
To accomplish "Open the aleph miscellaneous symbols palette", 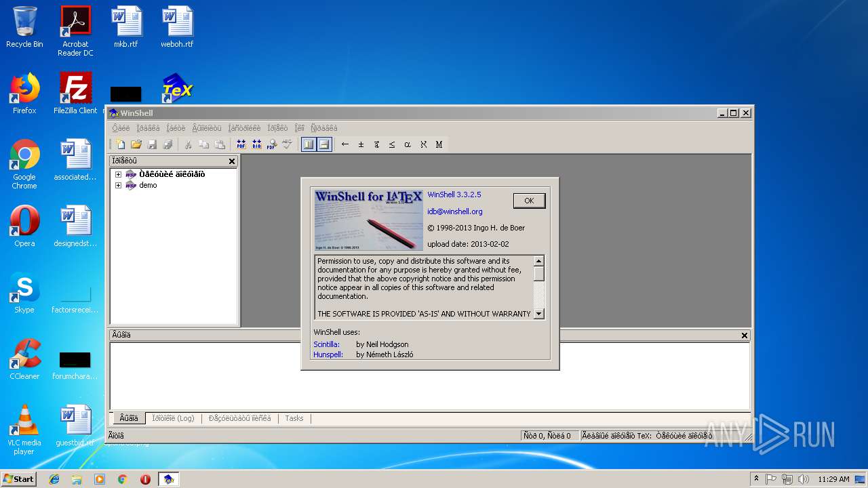I will pos(423,144).
